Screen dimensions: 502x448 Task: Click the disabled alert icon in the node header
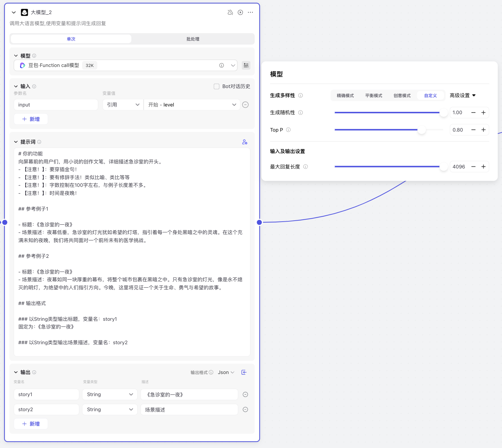click(x=230, y=12)
